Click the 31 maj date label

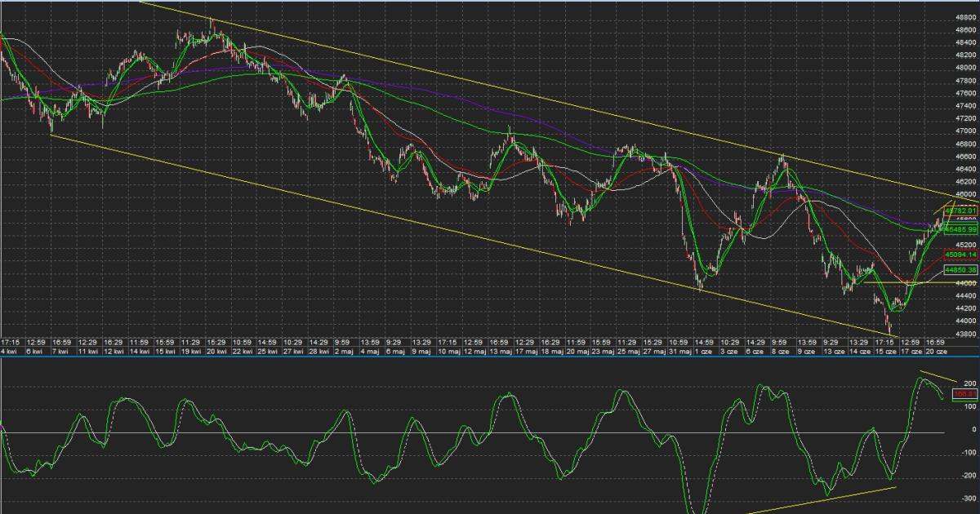(x=679, y=352)
